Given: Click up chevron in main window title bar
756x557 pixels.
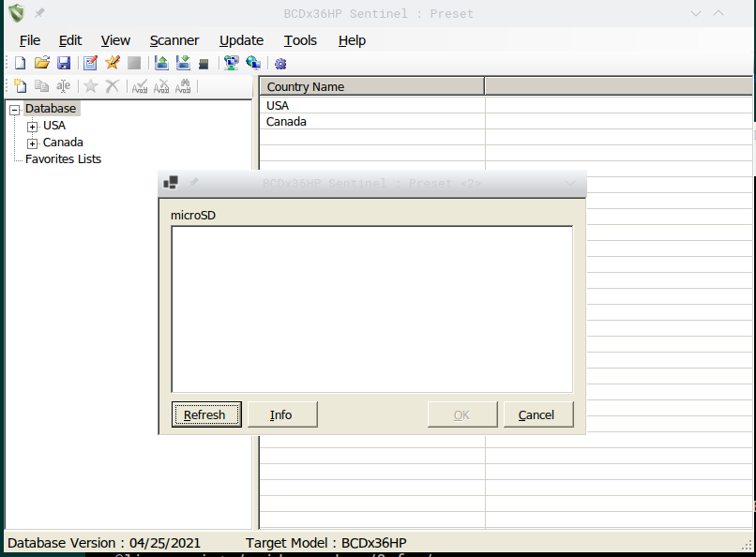Looking at the screenshot, I should [x=718, y=13].
